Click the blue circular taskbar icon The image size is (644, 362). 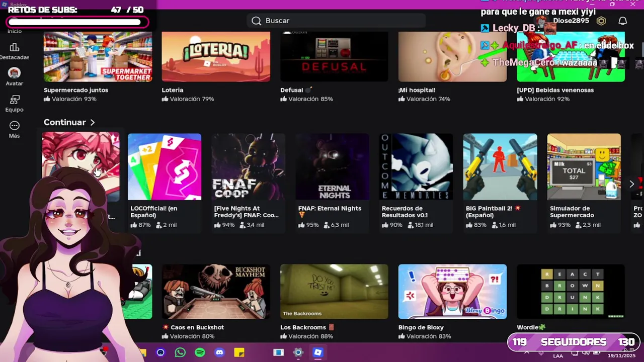click(x=160, y=352)
